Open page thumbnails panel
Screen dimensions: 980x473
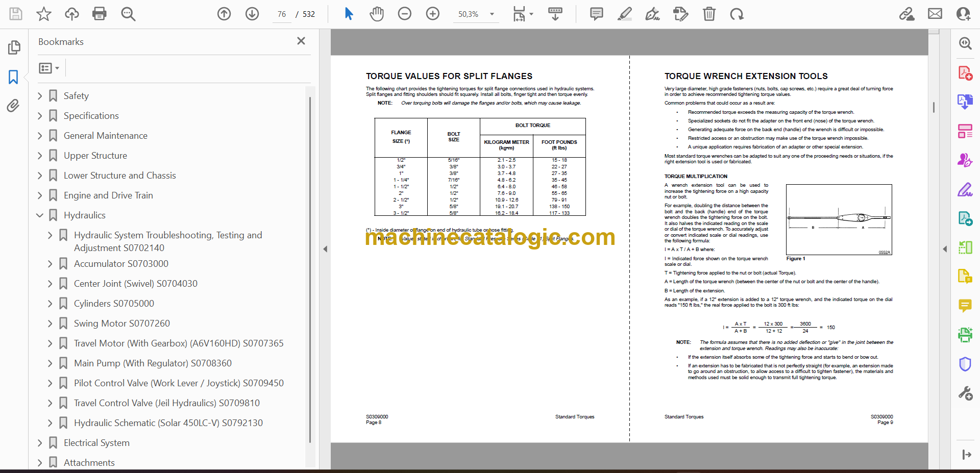(x=14, y=47)
